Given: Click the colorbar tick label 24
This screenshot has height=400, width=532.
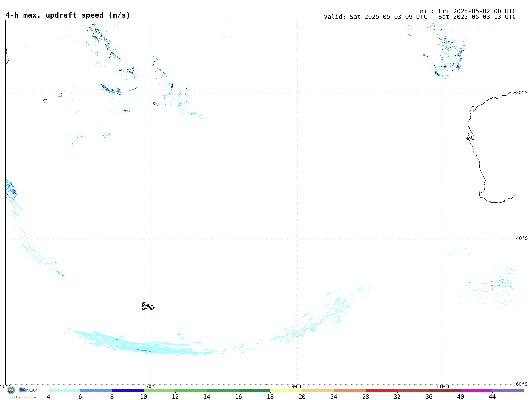Looking at the screenshot, I should (x=334, y=397).
